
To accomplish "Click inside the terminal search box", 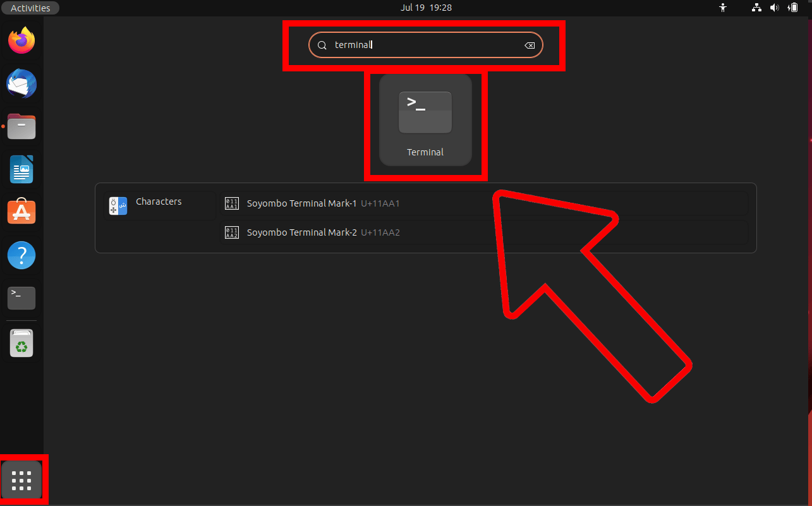I will point(417,45).
